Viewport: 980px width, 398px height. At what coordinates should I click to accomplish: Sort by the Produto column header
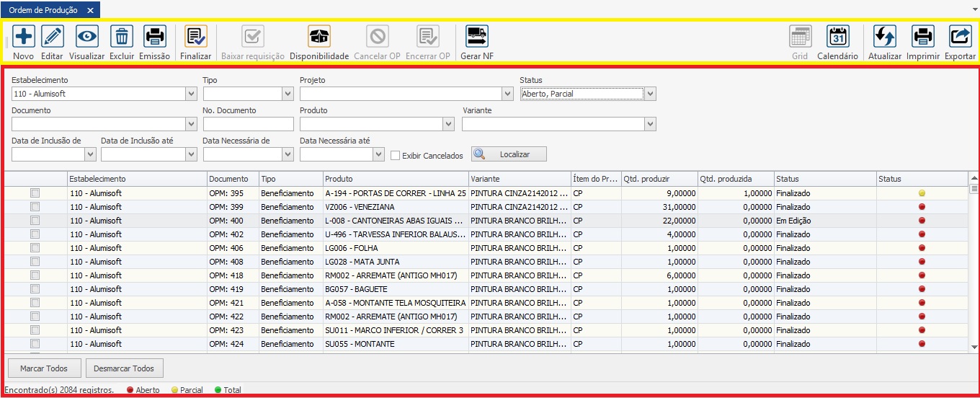395,179
